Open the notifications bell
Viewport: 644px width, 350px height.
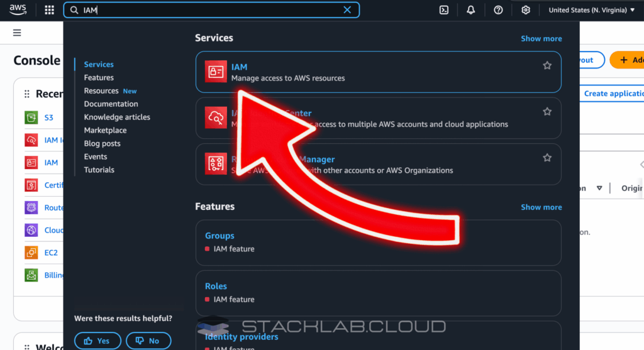point(470,10)
